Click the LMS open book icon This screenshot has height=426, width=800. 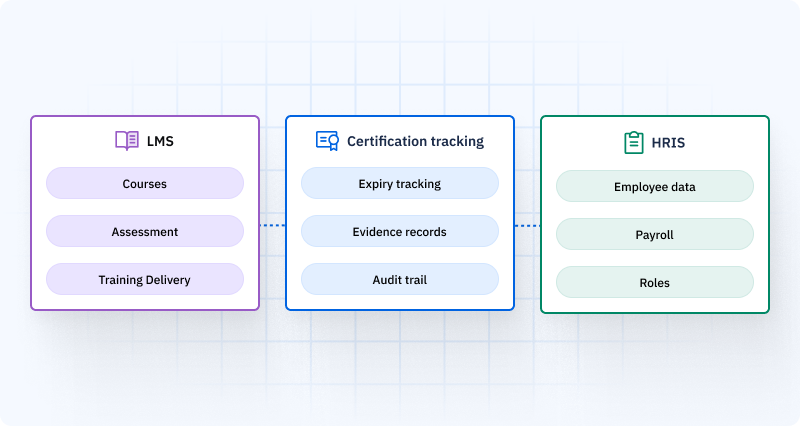click(x=127, y=141)
